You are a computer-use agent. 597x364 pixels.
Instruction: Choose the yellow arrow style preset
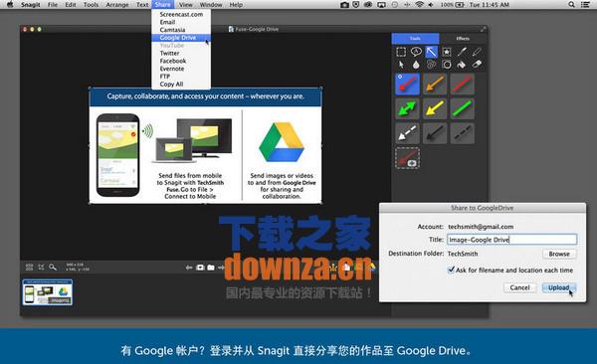(x=435, y=108)
